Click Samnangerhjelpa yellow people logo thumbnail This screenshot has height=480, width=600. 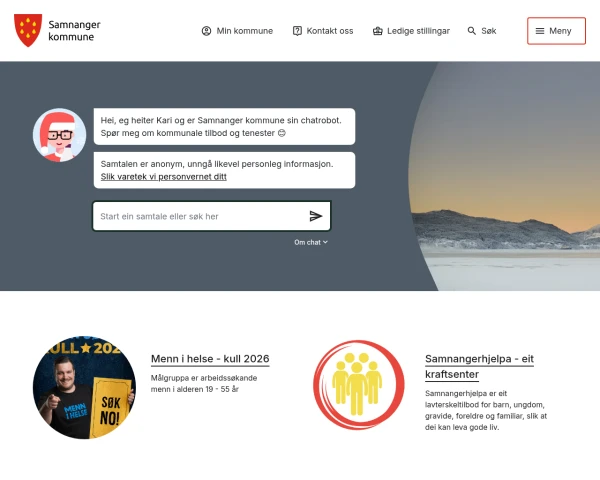[359, 385]
